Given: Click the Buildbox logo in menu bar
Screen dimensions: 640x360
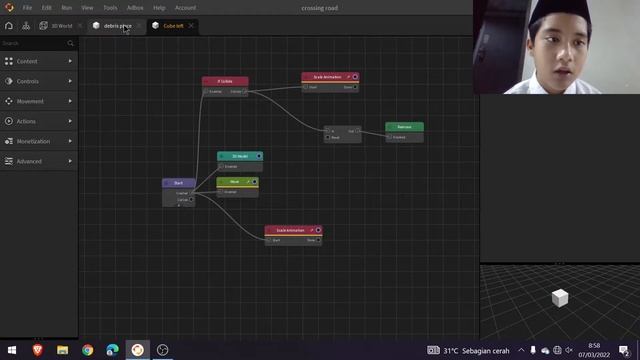Looking at the screenshot, I should point(9,7).
